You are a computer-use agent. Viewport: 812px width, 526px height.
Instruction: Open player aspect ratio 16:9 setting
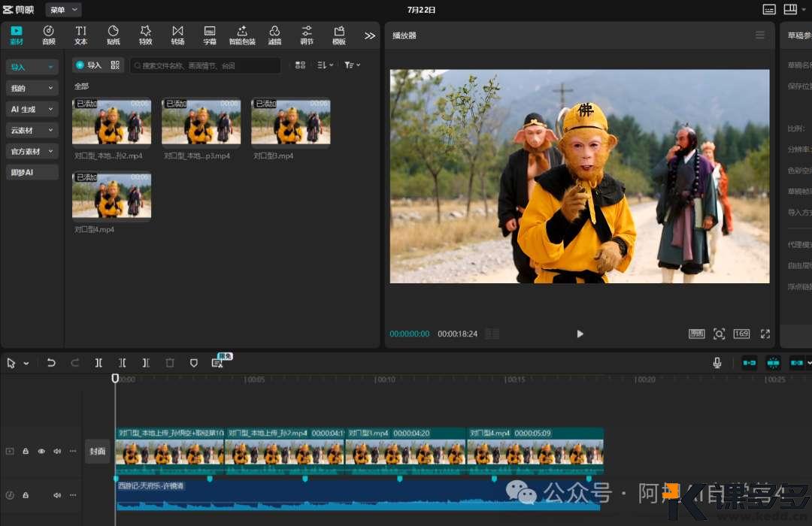coord(741,334)
